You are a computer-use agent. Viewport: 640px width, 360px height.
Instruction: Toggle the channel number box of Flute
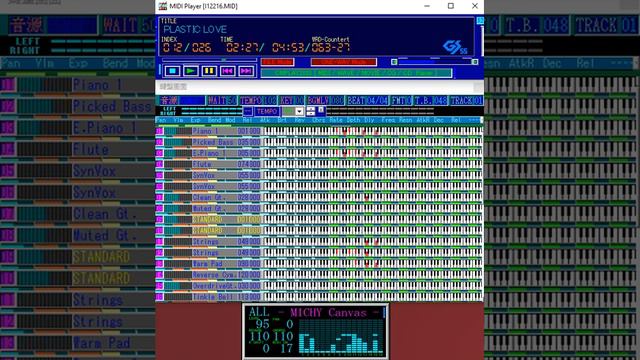point(159,164)
